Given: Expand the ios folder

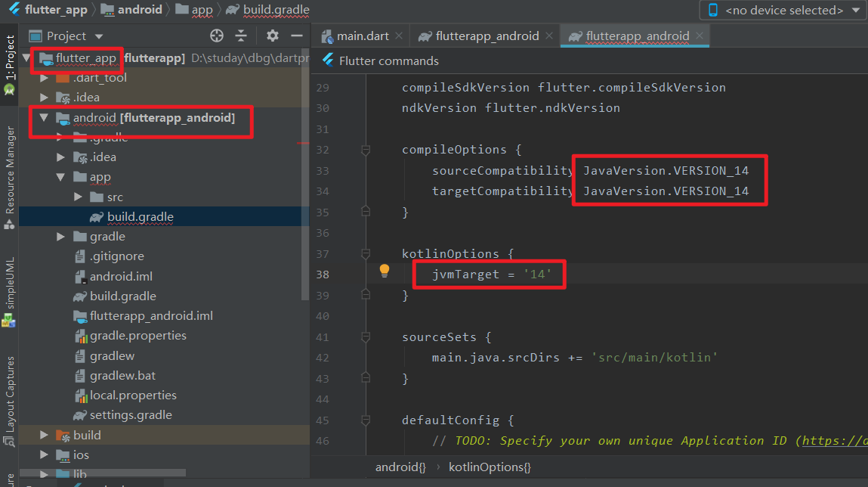Looking at the screenshot, I should (44, 455).
